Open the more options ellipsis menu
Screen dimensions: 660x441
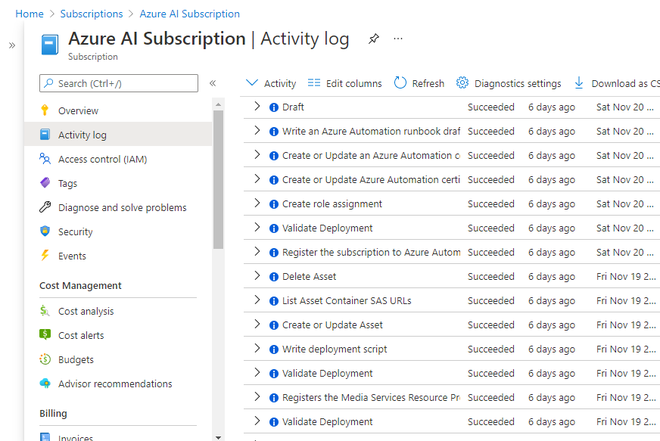click(x=398, y=39)
